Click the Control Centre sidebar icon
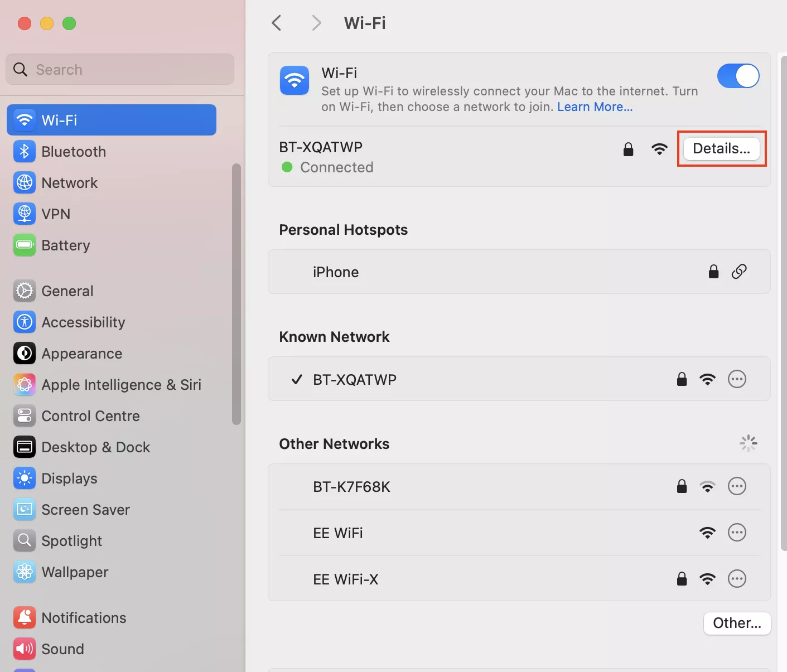The width and height of the screenshot is (787, 672). (x=25, y=416)
